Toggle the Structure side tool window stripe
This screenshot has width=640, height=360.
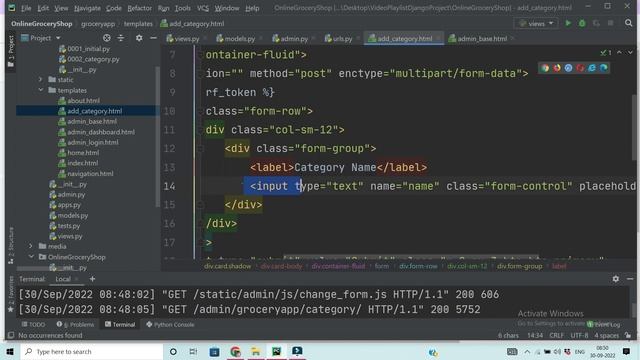(x=11, y=245)
